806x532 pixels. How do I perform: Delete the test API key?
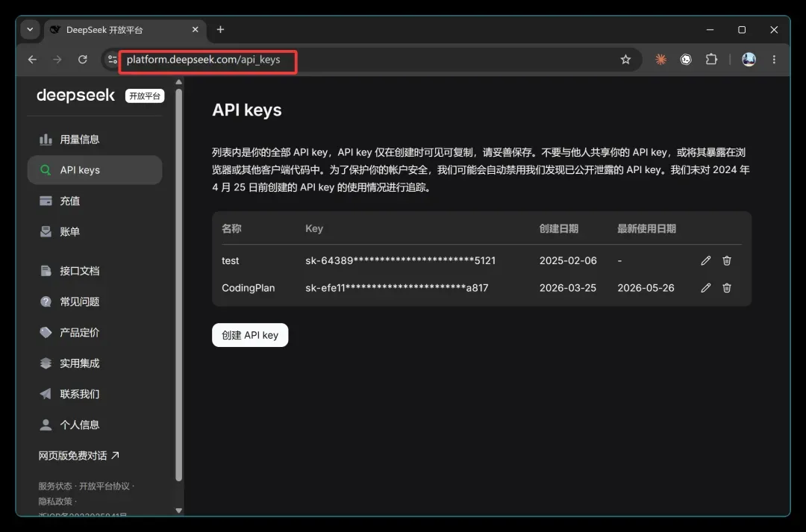727,260
